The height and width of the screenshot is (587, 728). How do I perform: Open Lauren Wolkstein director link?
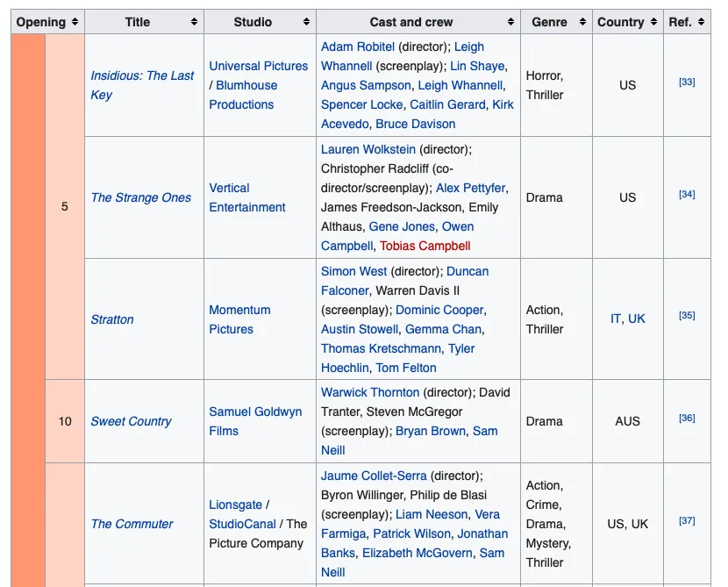coord(368,149)
